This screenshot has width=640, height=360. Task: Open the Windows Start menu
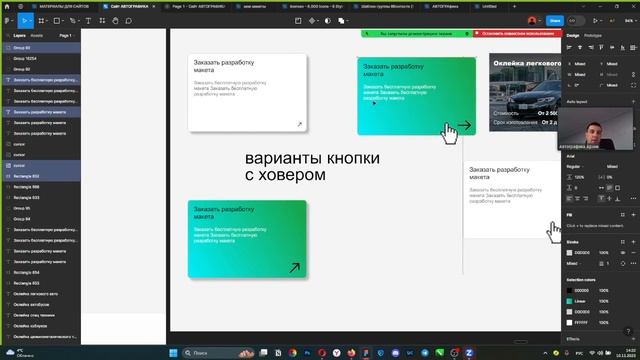click(x=173, y=353)
